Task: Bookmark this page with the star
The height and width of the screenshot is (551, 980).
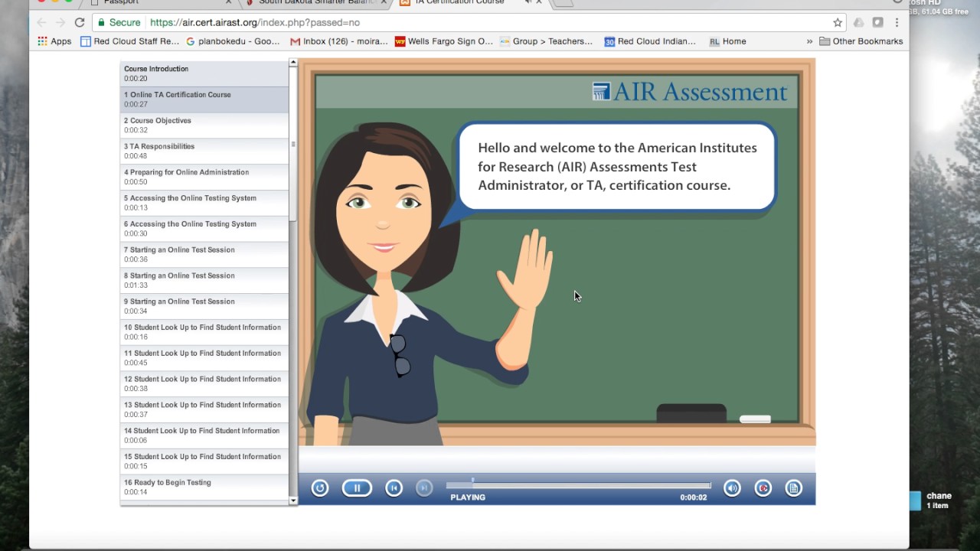Action: pyautogui.click(x=838, y=22)
